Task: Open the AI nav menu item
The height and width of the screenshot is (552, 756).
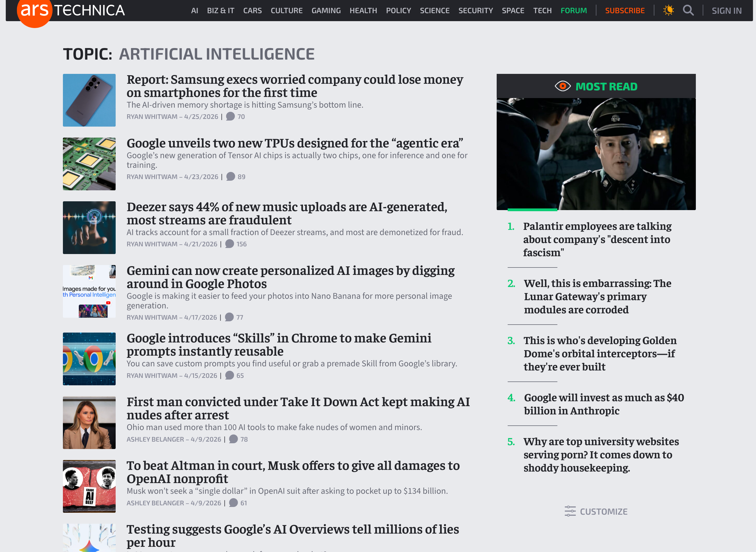Action: pos(194,11)
